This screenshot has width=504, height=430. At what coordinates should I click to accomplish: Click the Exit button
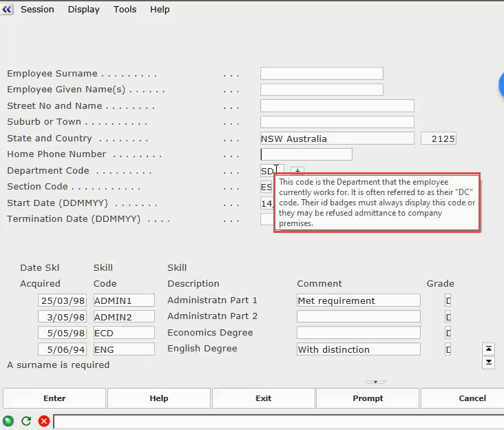pyautogui.click(x=263, y=398)
